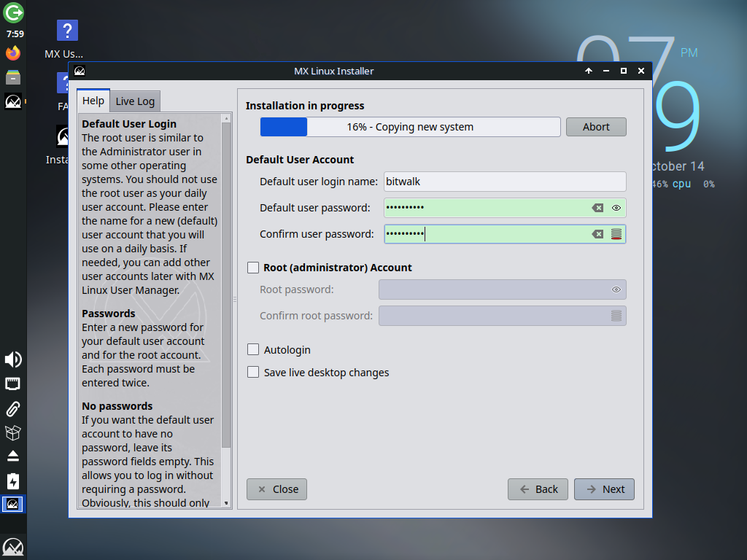This screenshot has height=560, width=747.
Task: Open the file manager panel icon
Action: tap(13, 77)
